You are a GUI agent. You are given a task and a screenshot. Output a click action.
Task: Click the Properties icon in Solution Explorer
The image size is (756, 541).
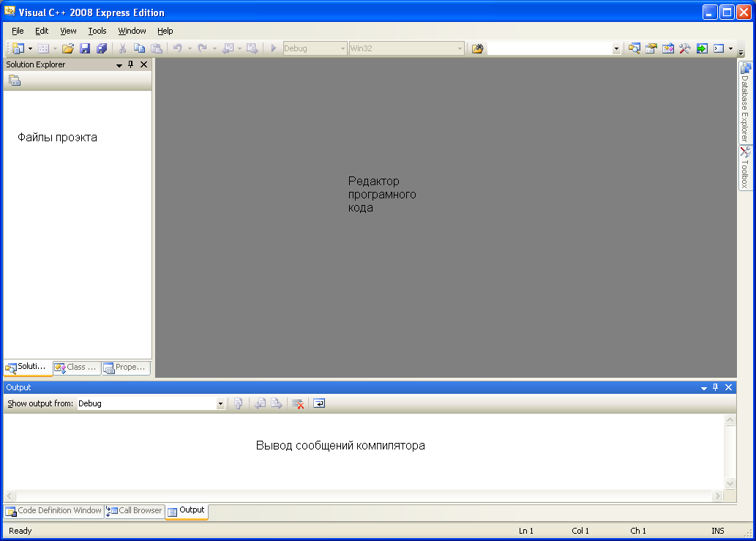click(15, 81)
